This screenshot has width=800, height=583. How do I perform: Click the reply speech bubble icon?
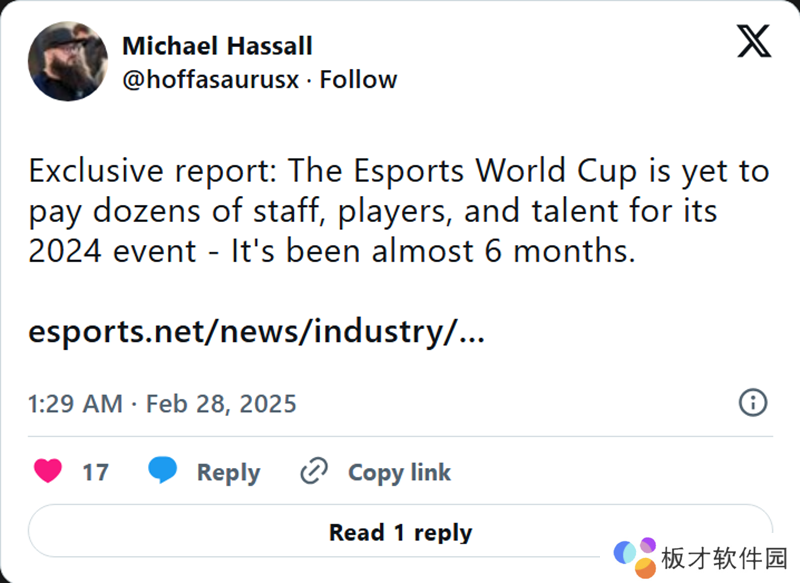click(163, 471)
